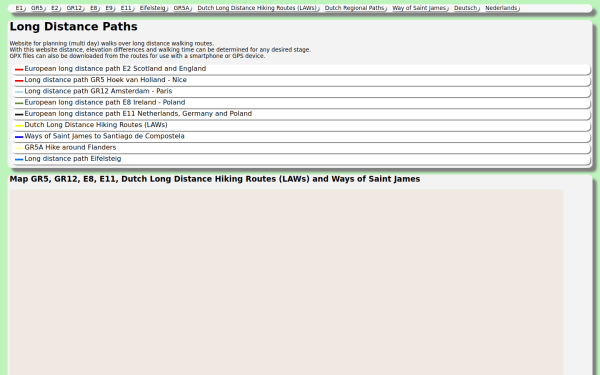Screen dimensions: 600x375
Task: Switch the site language to Nederlands
Action: tap(501, 8)
